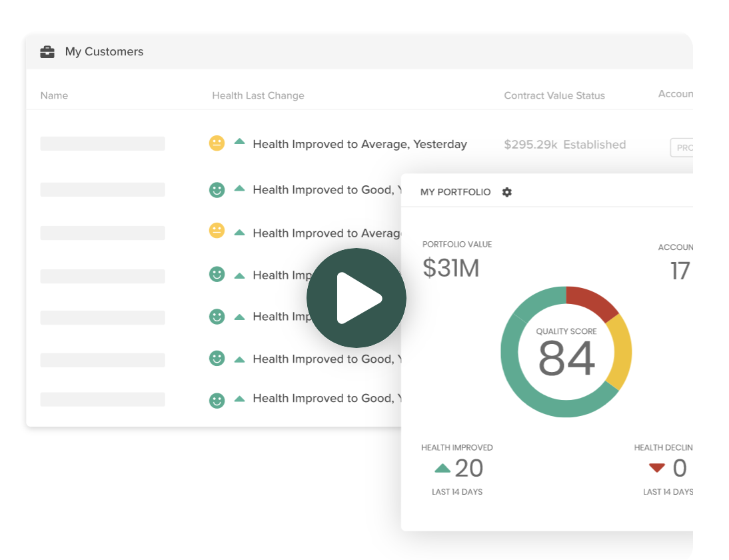Click the green up triangle in the first customer row
Viewport: 729px width, 560px height.
[240, 142]
